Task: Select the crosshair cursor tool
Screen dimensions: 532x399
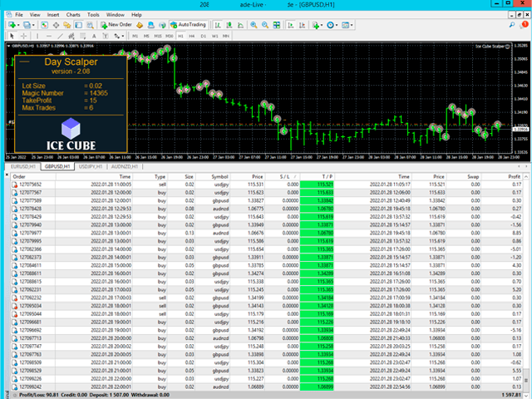Action: click(x=24, y=36)
